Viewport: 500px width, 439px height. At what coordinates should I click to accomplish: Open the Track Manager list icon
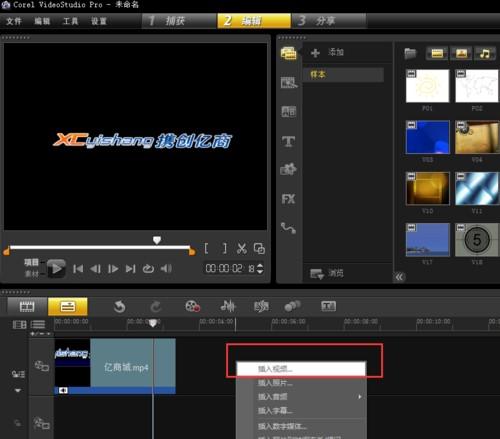(x=38, y=324)
